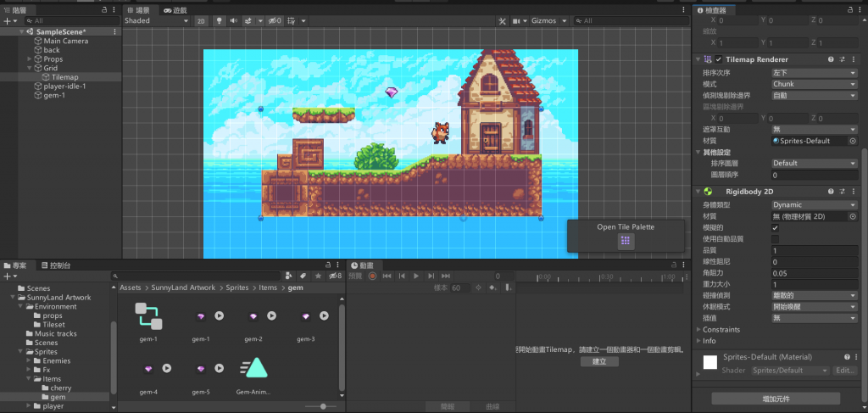Click animation record button
This screenshot has height=413, width=868.
(x=373, y=276)
